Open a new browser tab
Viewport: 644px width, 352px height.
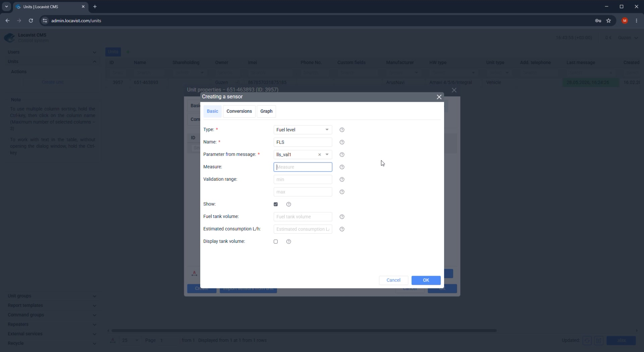click(95, 6)
